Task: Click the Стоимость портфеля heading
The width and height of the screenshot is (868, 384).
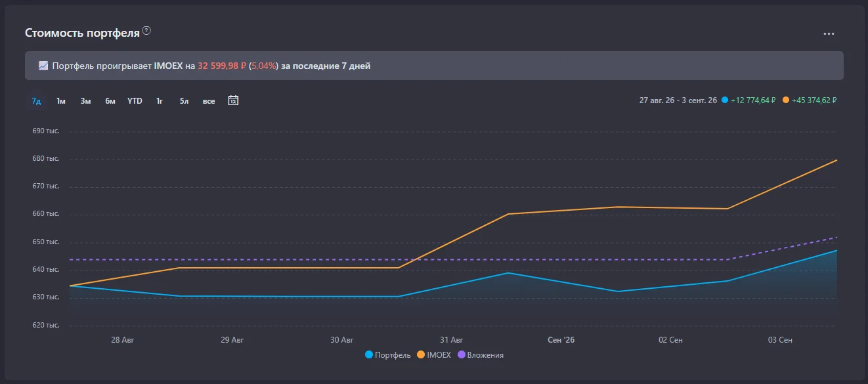Action: pyautogui.click(x=82, y=32)
